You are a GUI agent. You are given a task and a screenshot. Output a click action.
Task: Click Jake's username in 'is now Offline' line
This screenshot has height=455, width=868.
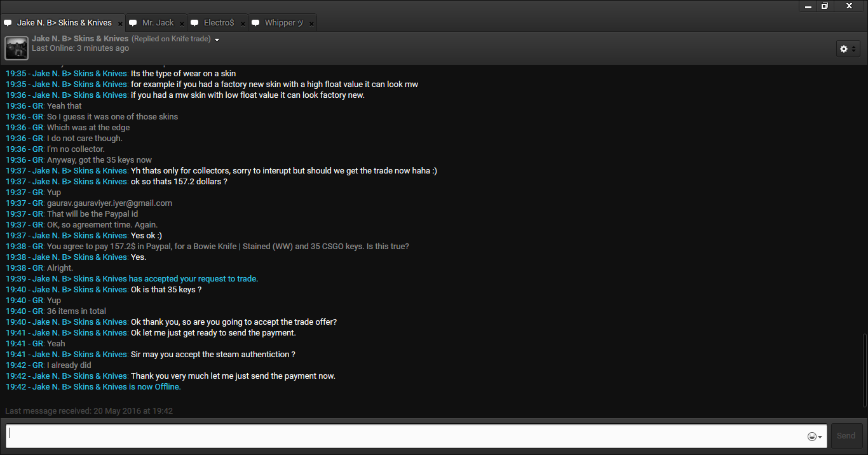point(79,387)
